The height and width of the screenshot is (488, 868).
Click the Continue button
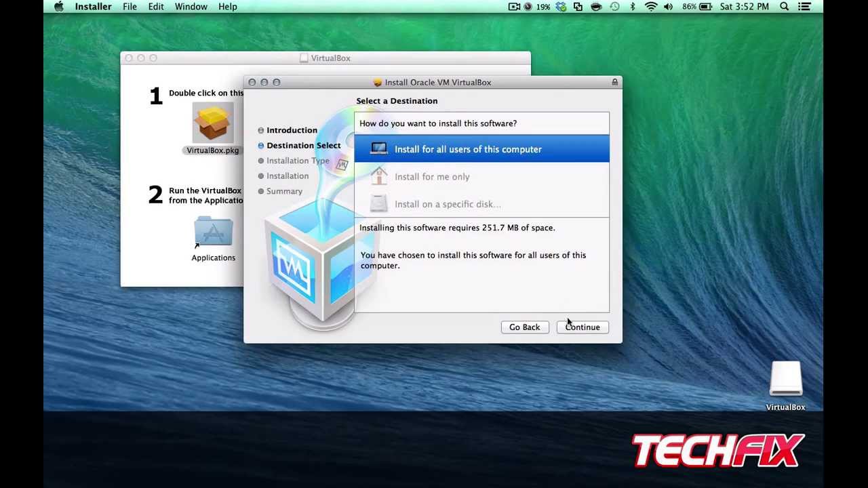(583, 327)
